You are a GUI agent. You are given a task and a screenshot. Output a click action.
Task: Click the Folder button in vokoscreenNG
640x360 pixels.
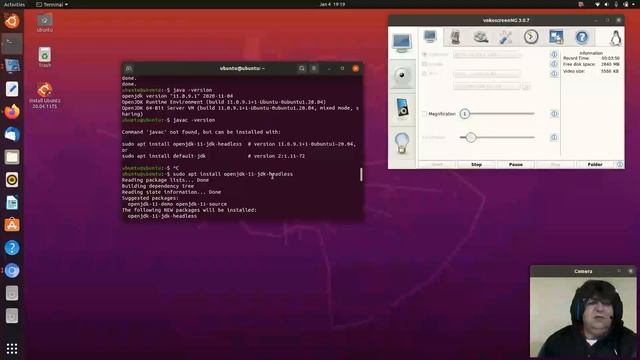pos(595,164)
